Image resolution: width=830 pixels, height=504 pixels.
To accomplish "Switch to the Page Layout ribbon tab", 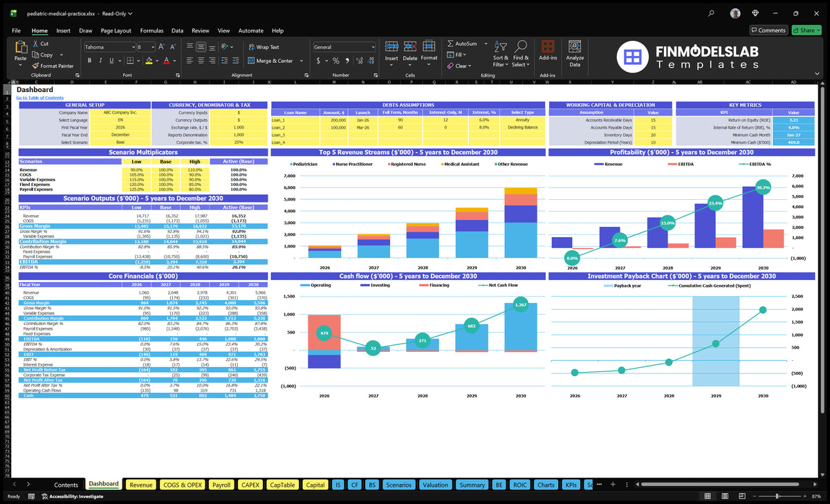I will pyautogui.click(x=116, y=30).
